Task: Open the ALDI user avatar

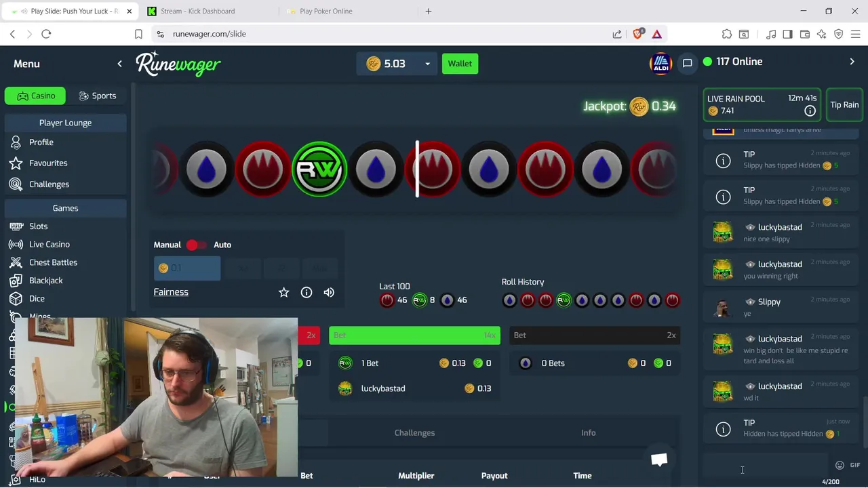Action: click(660, 64)
